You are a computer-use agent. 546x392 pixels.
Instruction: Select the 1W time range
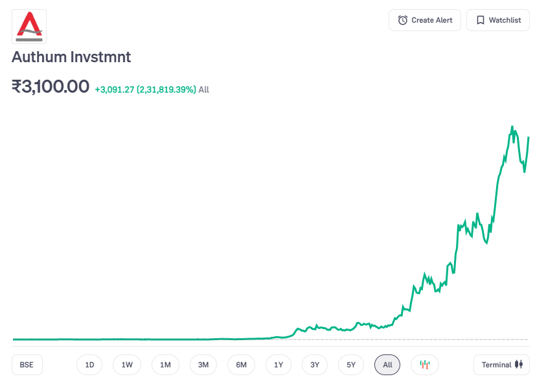coord(127,365)
